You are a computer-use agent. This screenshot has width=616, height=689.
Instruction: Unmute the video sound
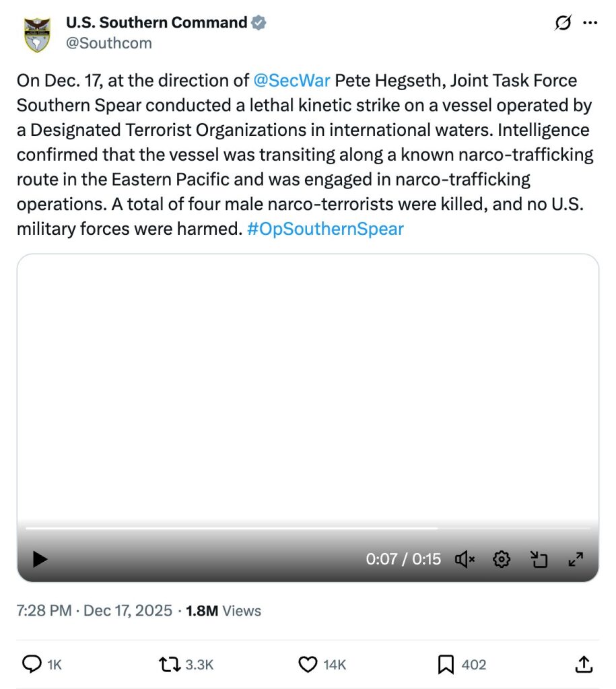[465, 558]
